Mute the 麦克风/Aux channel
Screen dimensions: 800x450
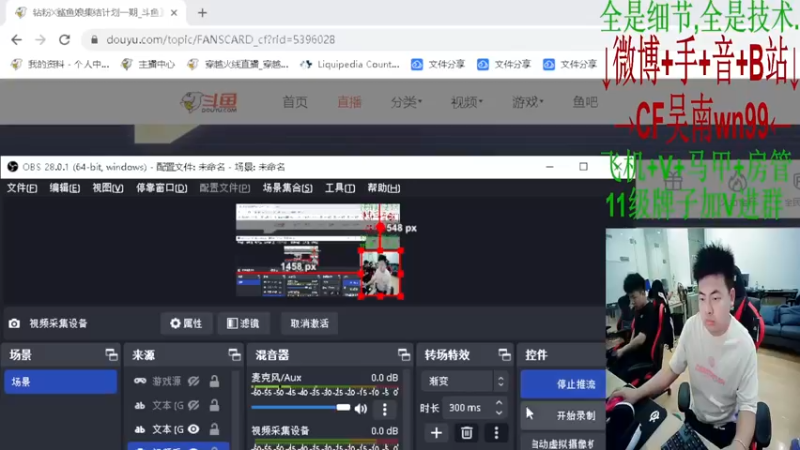(361, 409)
